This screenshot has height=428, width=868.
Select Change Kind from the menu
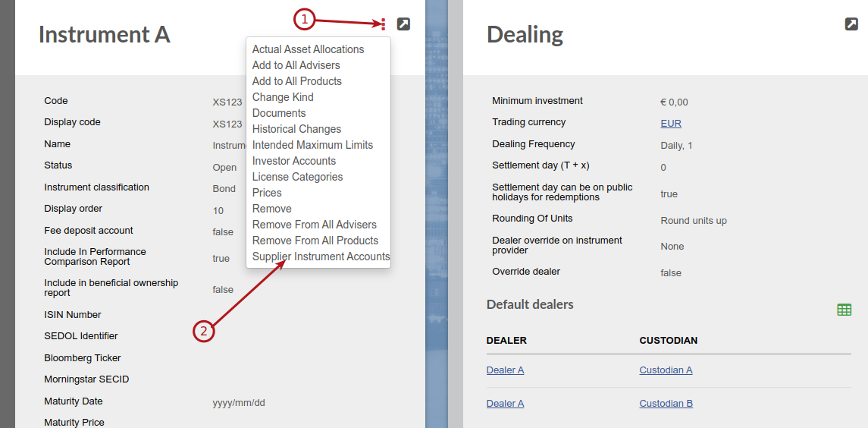click(x=282, y=97)
